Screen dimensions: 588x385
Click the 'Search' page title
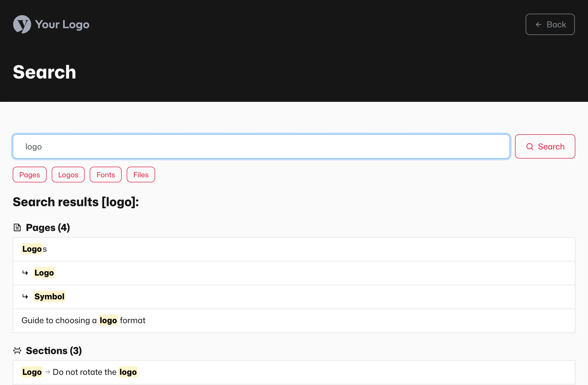click(x=45, y=72)
